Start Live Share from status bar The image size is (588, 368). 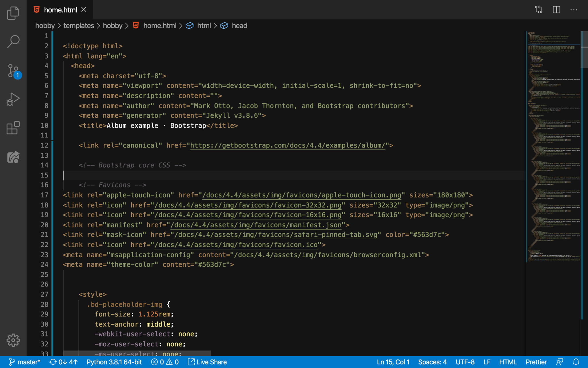tap(207, 362)
